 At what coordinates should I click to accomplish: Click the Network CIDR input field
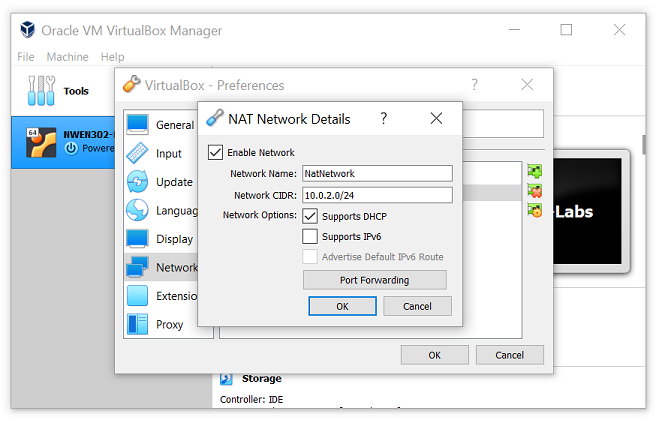click(x=377, y=195)
